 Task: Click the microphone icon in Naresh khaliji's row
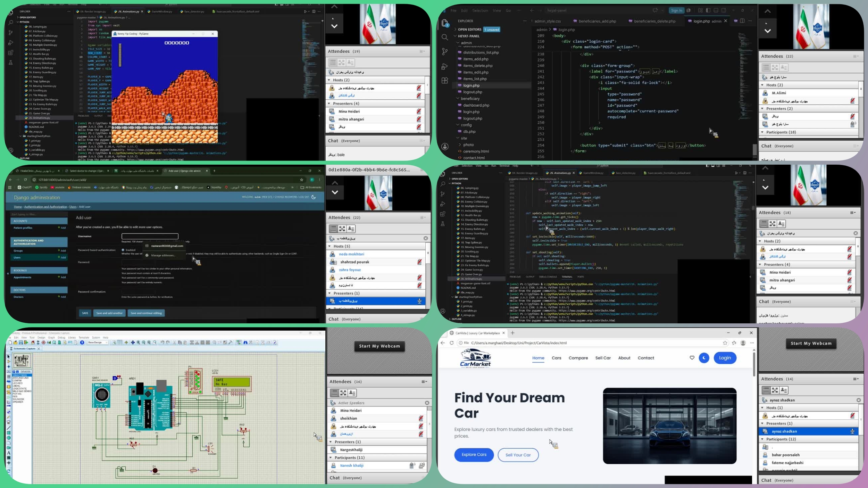[412, 465]
